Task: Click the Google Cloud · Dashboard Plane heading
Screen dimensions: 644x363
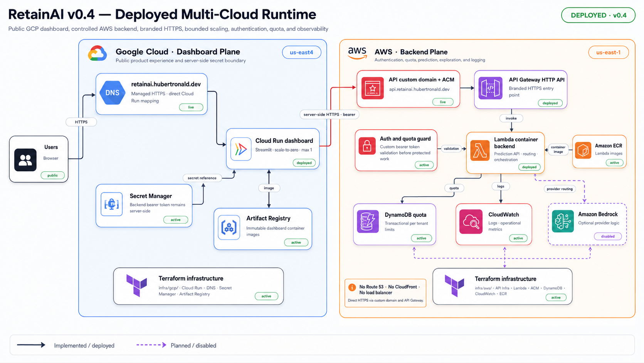Action: 178,52
